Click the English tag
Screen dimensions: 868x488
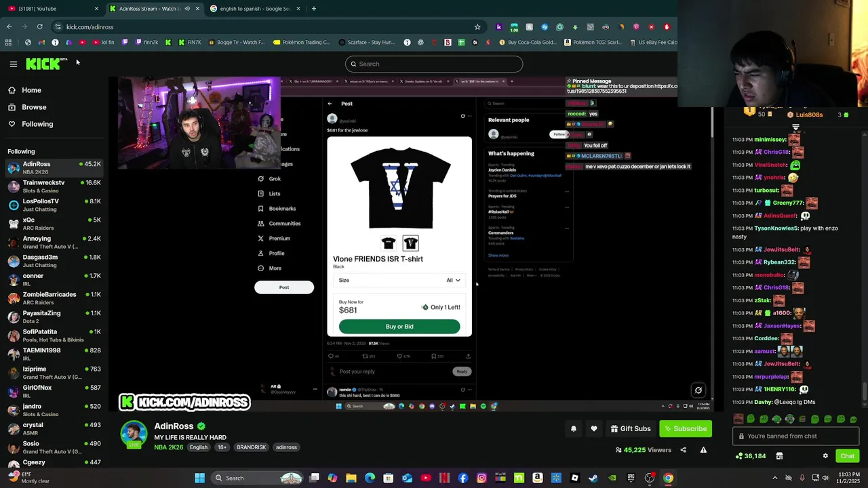(x=199, y=447)
